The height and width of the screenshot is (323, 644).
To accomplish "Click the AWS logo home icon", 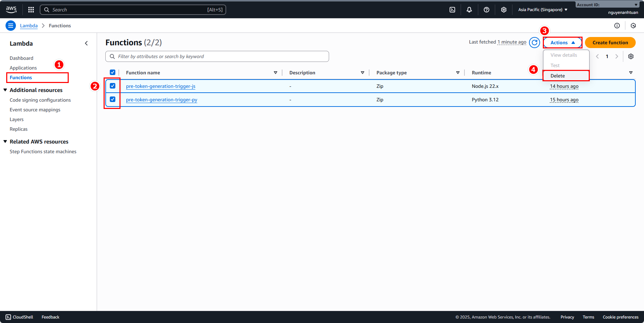I will point(11,10).
